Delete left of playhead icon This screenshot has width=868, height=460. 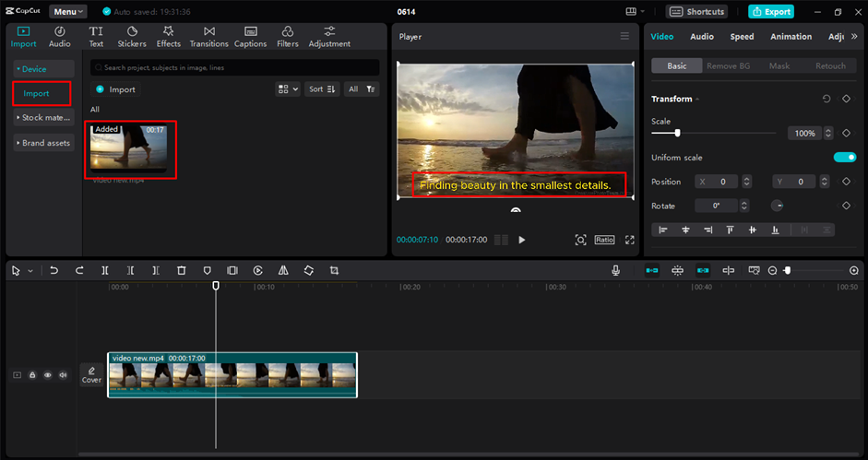point(130,270)
